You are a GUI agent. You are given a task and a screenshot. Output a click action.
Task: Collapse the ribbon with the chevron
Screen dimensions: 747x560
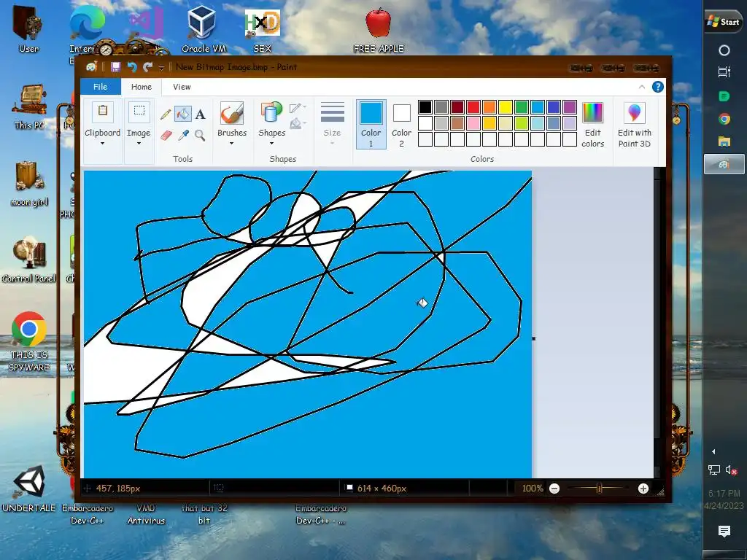642,87
